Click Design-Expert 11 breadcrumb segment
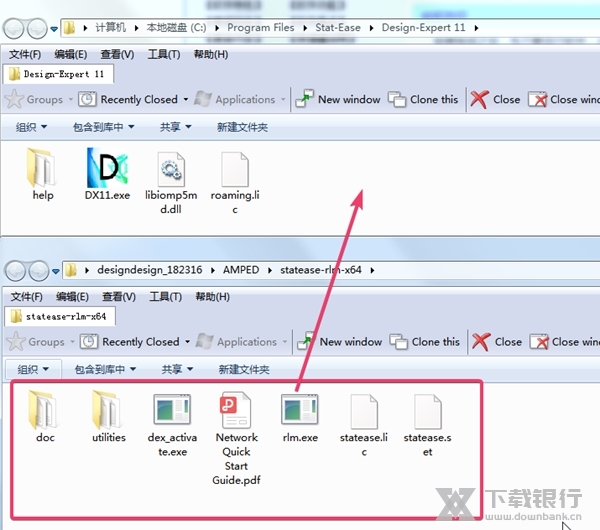Viewport: 600px width, 530px height. pyautogui.click(x=423, y=28)
